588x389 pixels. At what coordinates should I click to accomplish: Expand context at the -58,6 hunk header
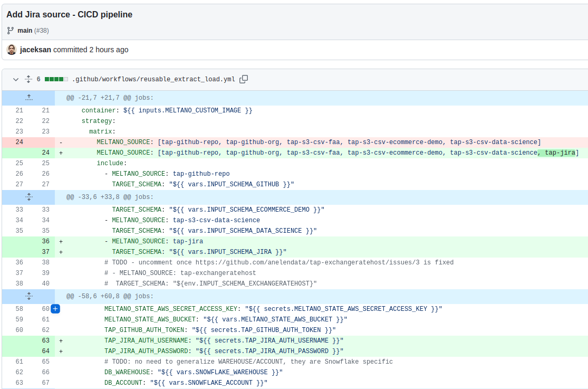[x=28, y=296]
